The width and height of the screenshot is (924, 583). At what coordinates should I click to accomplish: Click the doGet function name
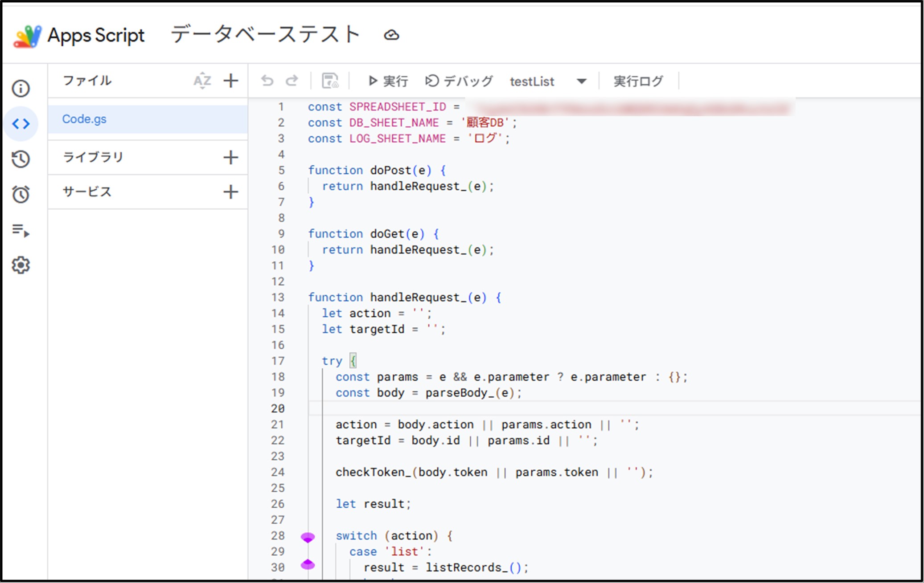click(x=387, y=234)
